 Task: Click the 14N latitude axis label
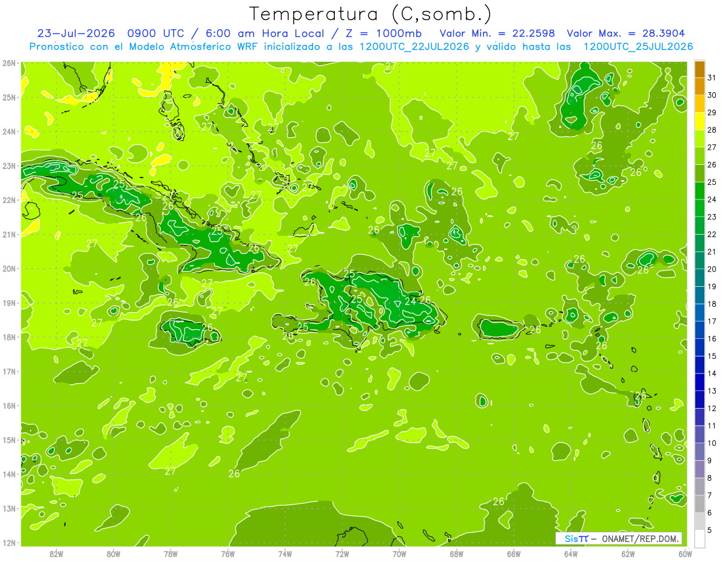8,474
